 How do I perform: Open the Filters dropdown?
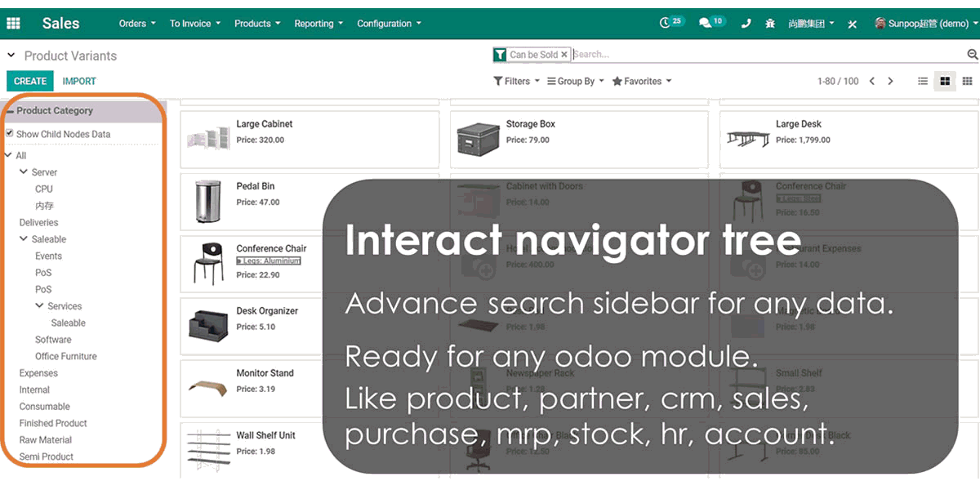517,81
